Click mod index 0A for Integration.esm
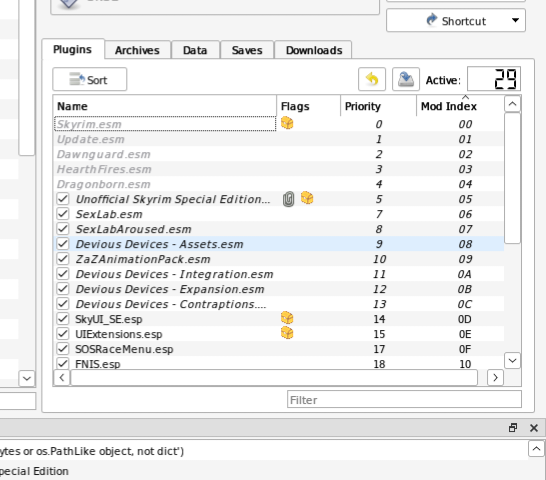The width and height of the screenshot is (546, 480). click(465, 274)
